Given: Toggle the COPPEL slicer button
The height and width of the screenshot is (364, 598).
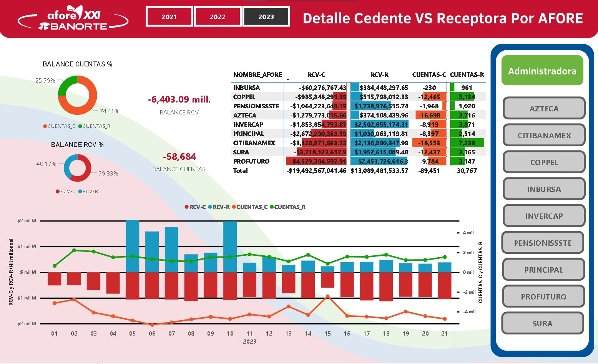Looking at the screenshot, I should [x=544, y=162].
